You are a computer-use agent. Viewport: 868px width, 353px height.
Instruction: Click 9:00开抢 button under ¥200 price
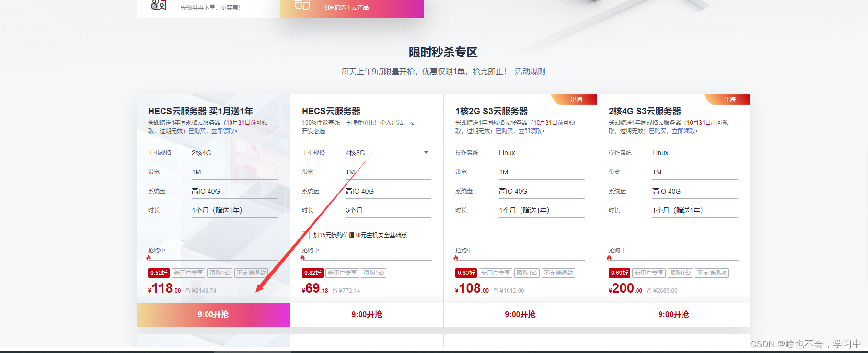[673, 315]
